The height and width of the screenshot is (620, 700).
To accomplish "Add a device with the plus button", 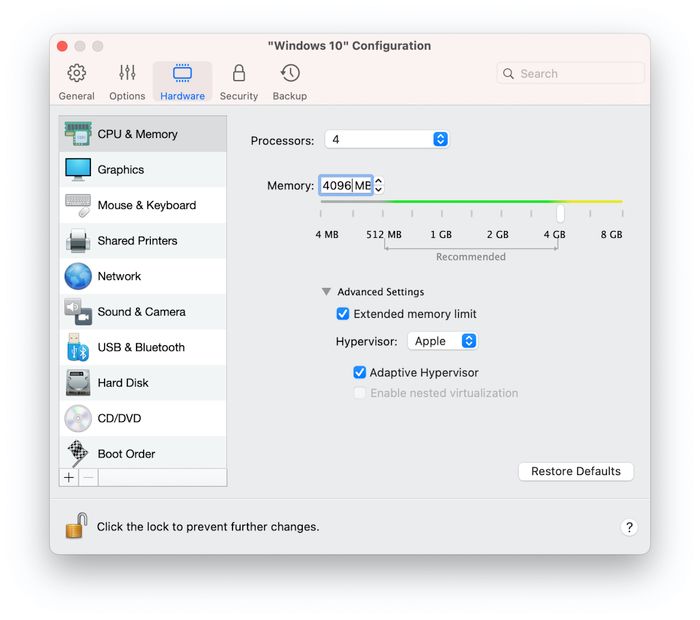I will 69,477.
